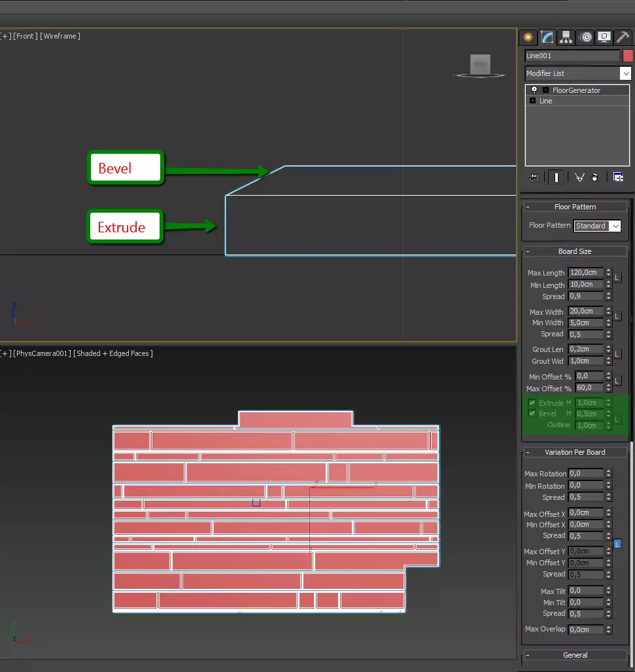Remove modifier from the stack icon
The width and height of the screenshot is (635, 672).
coord(594,177)
